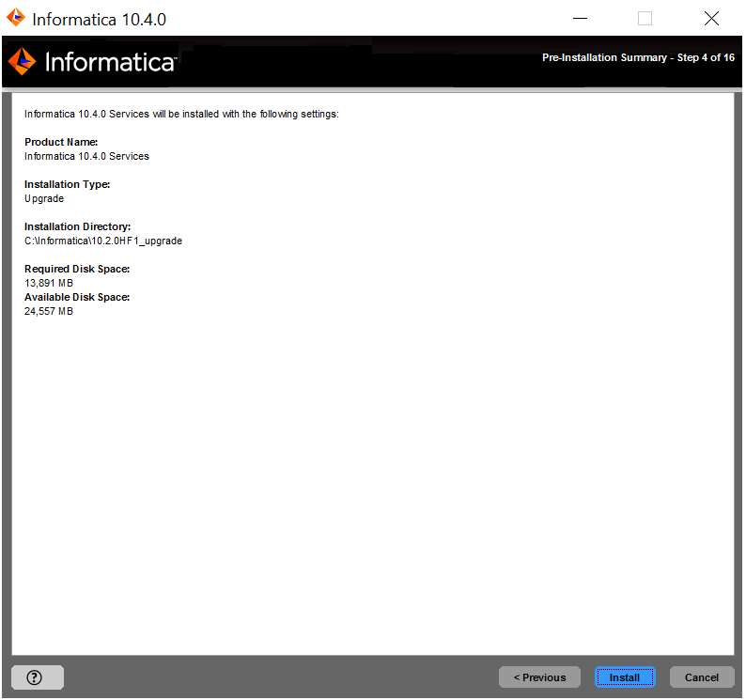The width and height of the screenshot is (746, 700).
Task: Click the Informatica icon in title bar
Action: point(16,18)
